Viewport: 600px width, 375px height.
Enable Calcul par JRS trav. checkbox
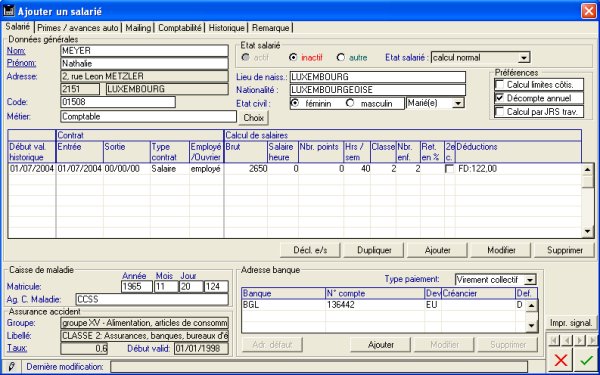tap(499, 112)
